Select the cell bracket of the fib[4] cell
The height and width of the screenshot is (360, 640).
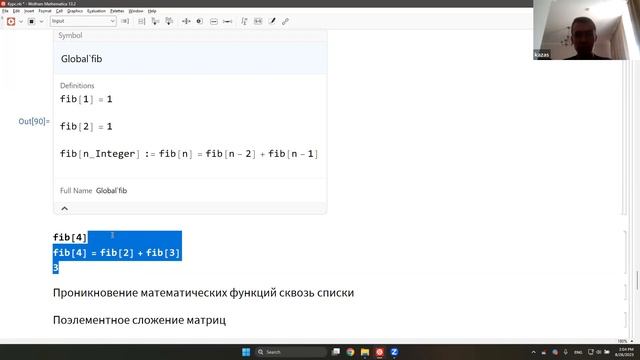pyautogui.click(x=625, y=252)
